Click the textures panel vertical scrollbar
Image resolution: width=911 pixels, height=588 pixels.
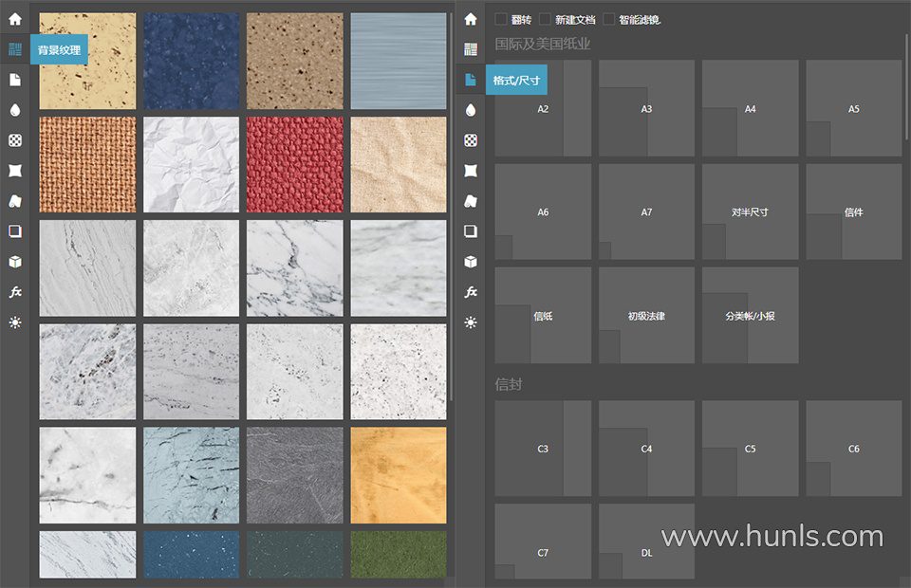click(x=452, y=206)
